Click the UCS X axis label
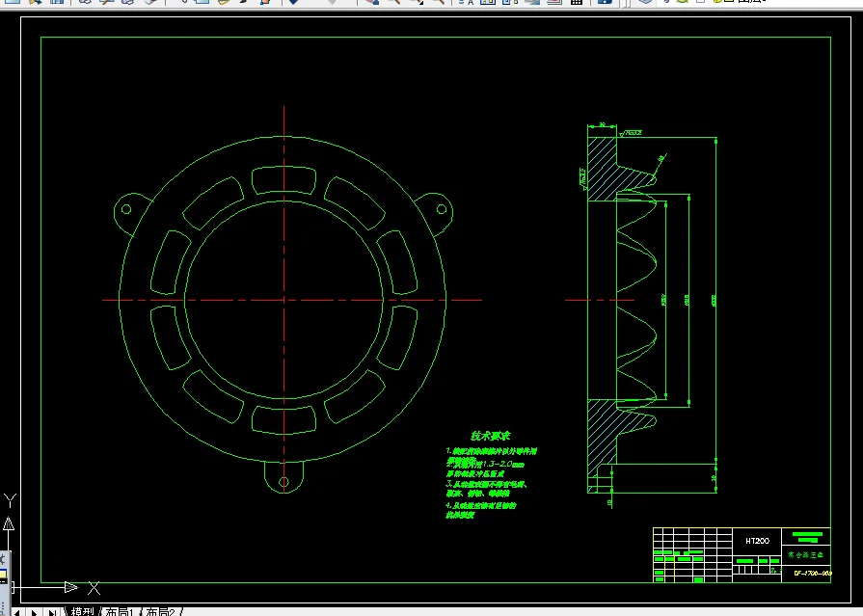The width and height of the screenshot is (863, 616). point(94,588)
